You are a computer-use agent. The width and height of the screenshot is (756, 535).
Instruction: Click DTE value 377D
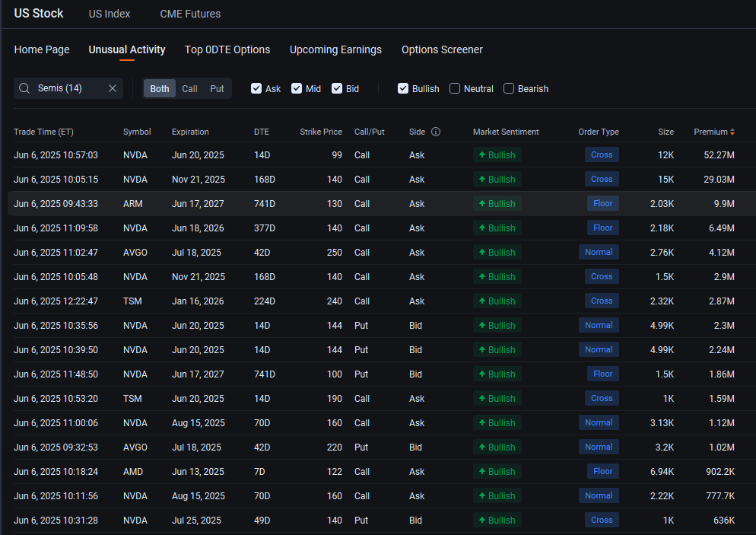265,228
